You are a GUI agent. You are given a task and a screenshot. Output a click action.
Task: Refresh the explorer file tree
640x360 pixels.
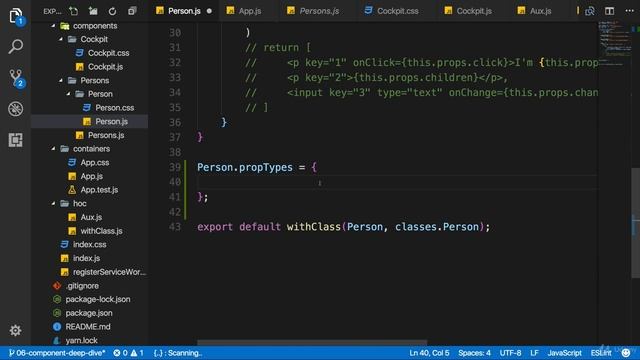(x=112, y=11)
